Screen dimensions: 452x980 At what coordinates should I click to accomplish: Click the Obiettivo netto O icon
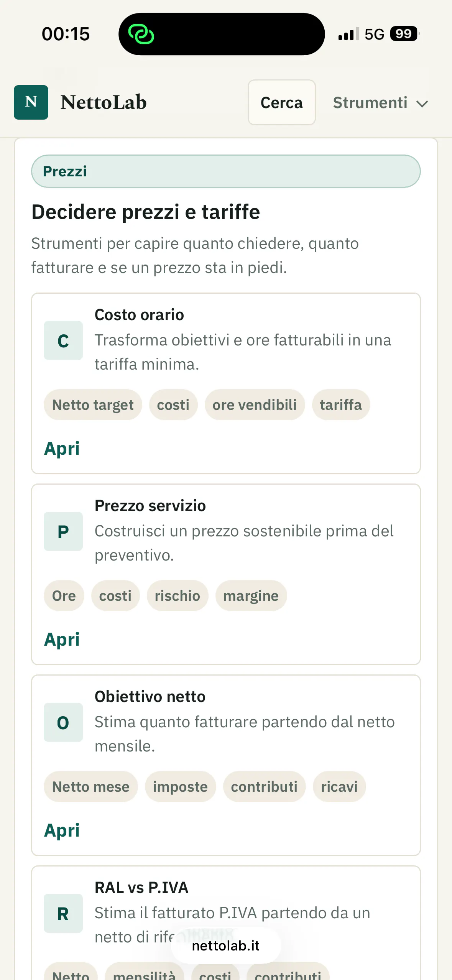(x=63, y=722)
